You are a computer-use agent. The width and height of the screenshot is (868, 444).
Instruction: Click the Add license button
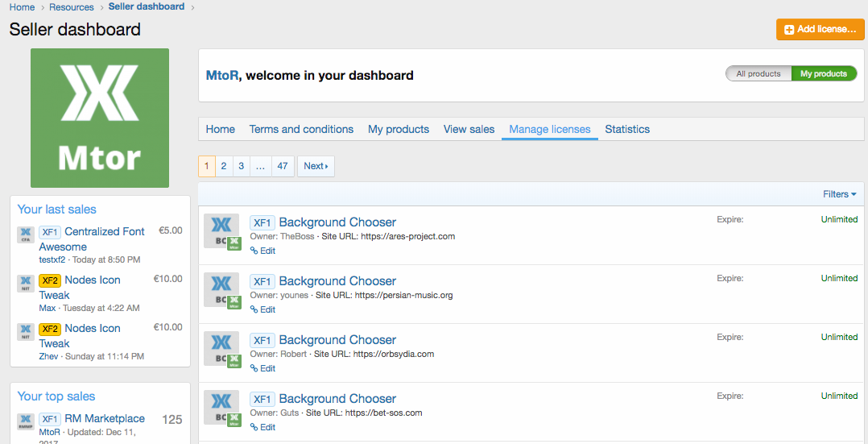pos(820,29)
